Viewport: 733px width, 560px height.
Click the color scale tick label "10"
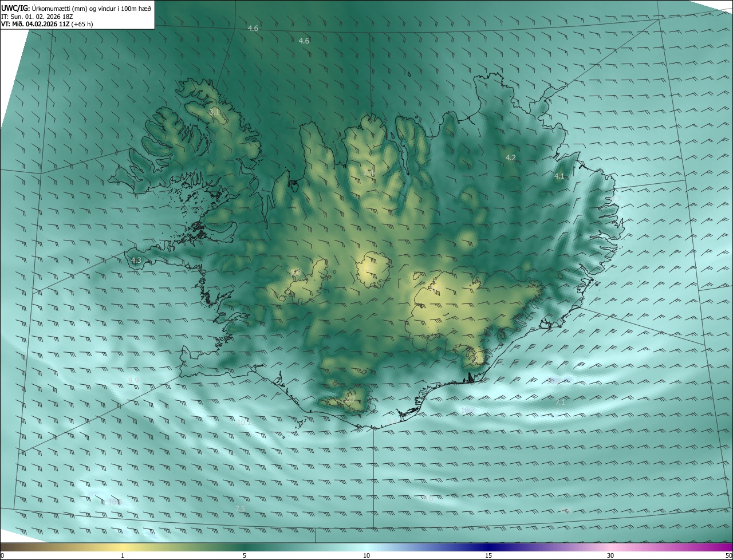click(x=366, y=555)
